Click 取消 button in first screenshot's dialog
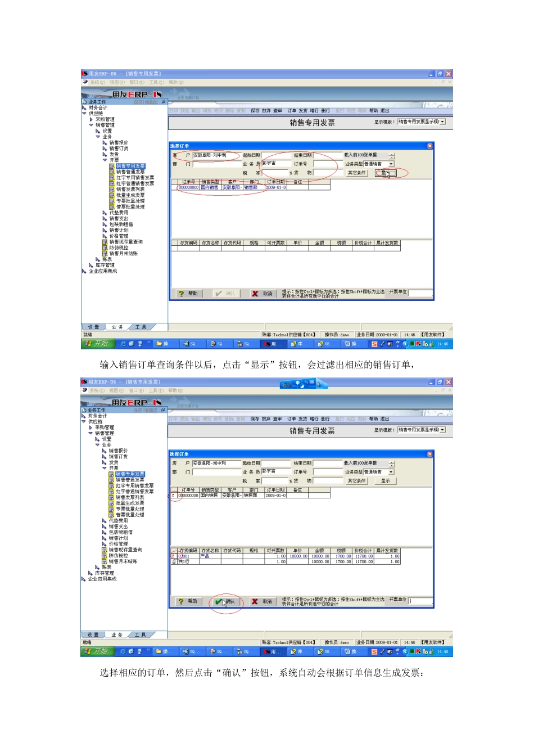The image size is (534, 756). coord(263,294)
